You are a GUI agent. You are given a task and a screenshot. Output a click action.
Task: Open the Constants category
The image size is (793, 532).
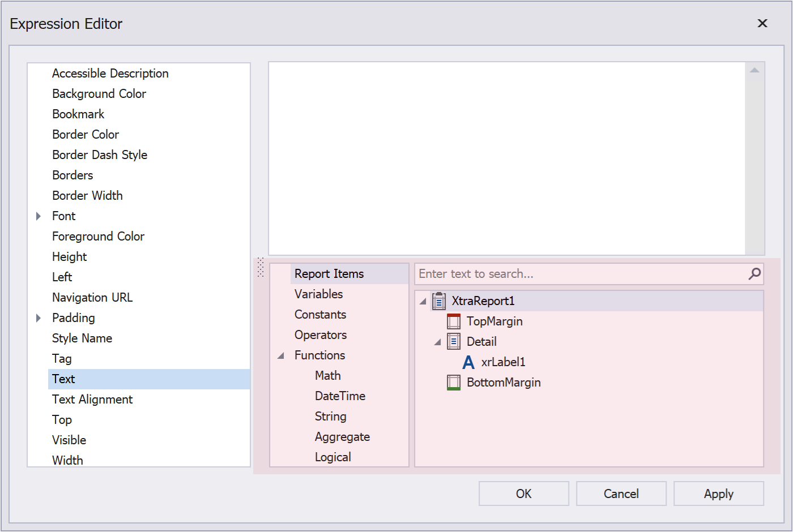point(320,314)
